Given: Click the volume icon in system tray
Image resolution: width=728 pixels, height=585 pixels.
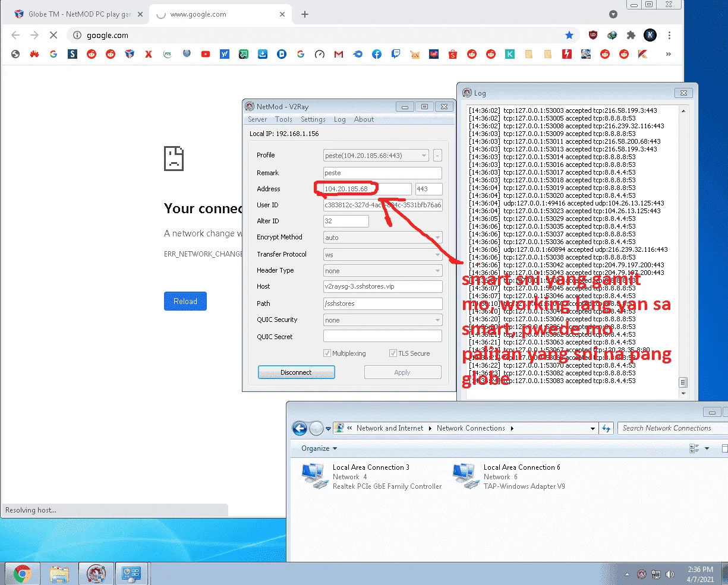Looking at the screenshot, I should [670, 574].
